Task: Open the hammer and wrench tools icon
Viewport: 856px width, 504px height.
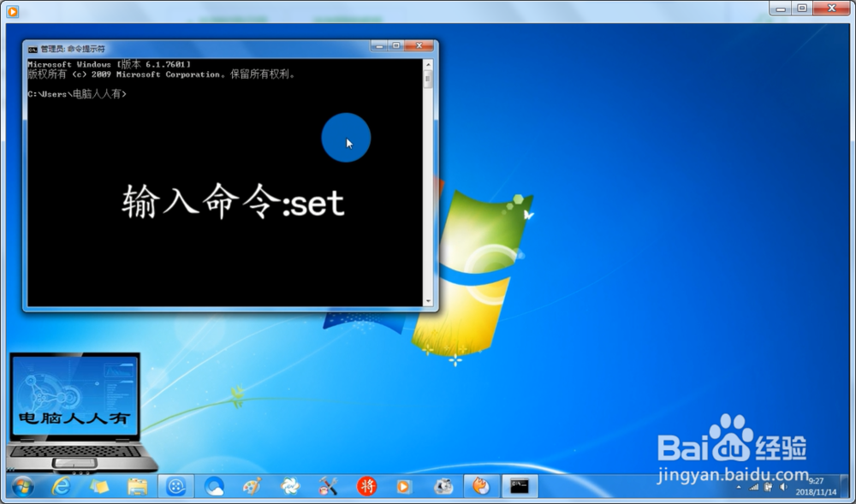Action: point(328,486)
